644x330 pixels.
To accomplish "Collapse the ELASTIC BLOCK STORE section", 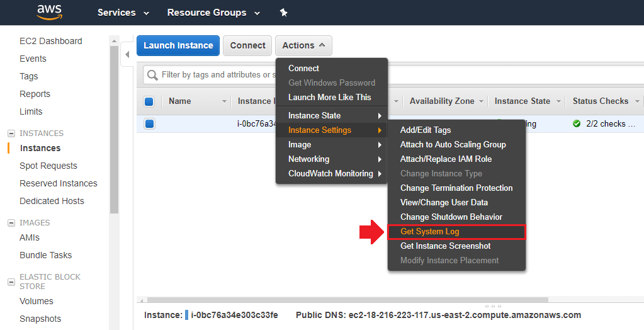I will (x=11, y=282).
